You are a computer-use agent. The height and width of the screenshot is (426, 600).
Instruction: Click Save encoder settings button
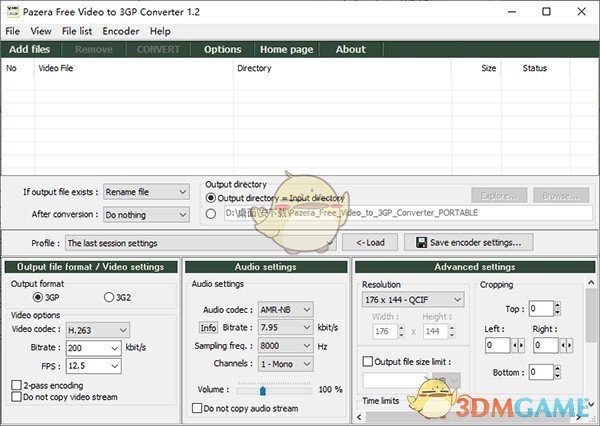point(469,242)
